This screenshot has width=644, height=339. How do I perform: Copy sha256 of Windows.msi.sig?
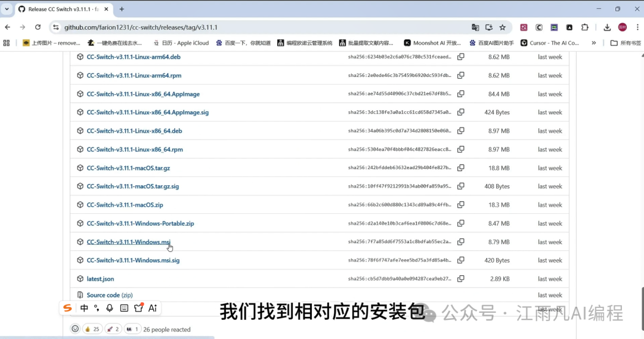coord(461,260)
